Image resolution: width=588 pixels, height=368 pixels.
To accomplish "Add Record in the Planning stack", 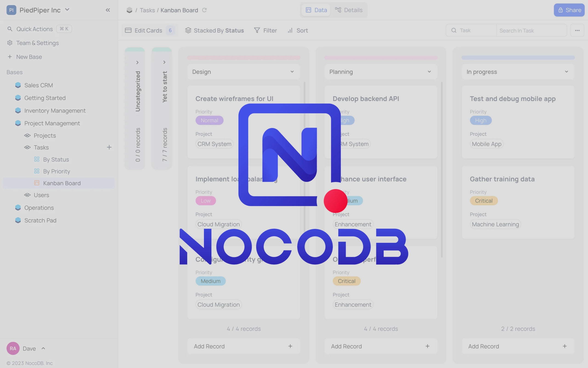I will tap(381, 346).
